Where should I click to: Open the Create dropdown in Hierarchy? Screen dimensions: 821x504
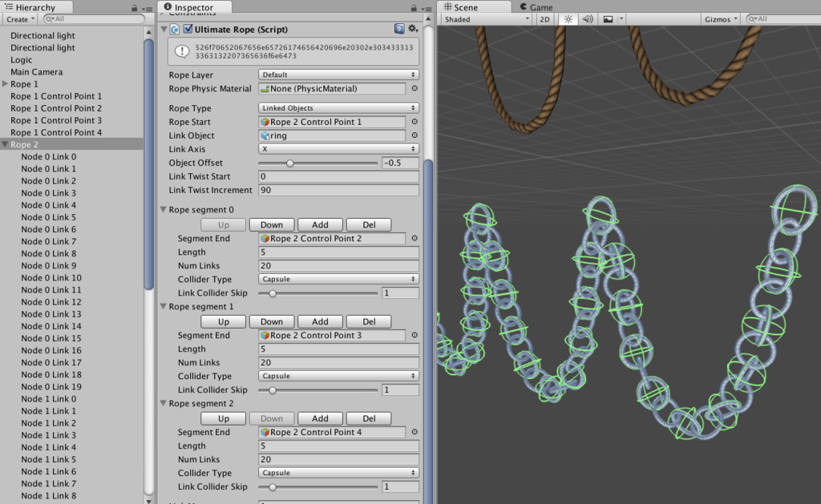(x=20, y=19)
